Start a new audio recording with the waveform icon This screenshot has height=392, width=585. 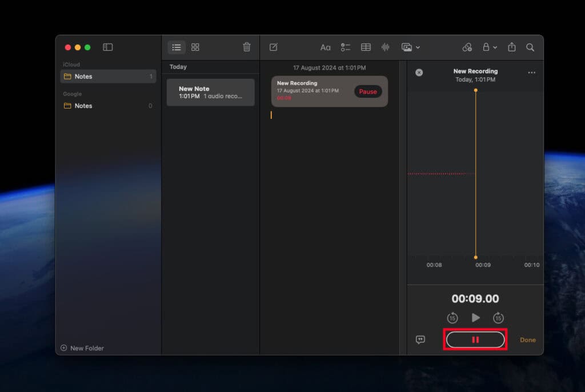click(385, 47)
